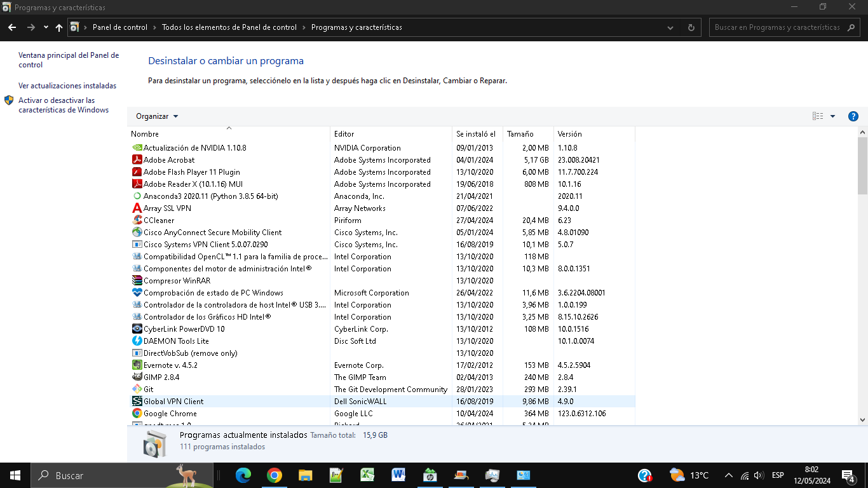Viewport: 868px width, 488px height.
Task: Refresh the Programas y características view
Action: tap(691, 27)
